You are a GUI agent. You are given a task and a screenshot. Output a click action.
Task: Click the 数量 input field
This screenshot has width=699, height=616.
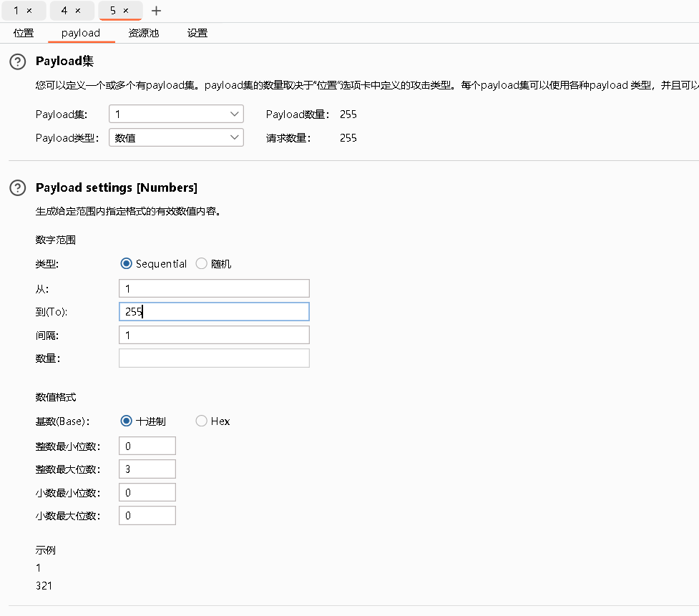point(214,358)
